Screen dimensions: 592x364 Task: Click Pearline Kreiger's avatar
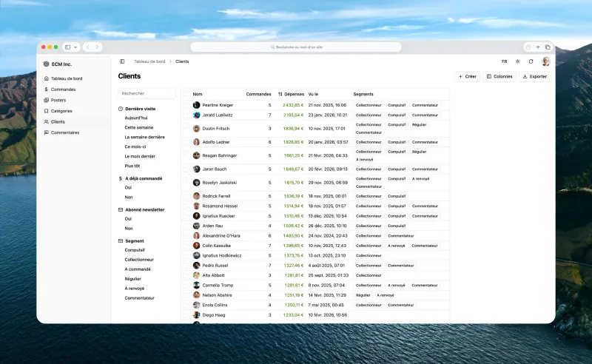[x=196, y=105]
